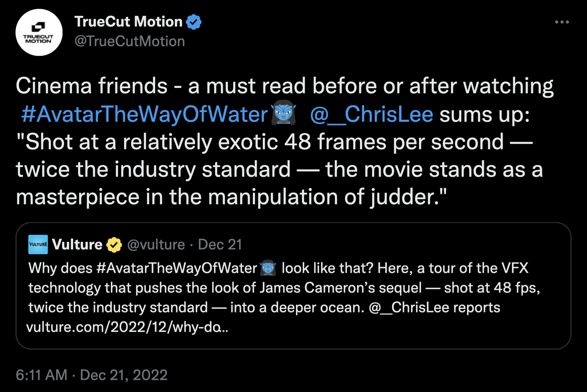
Task: Click the TrueCut Motion profile avatar
Action: pyautogui.click(x=39, y=32)
